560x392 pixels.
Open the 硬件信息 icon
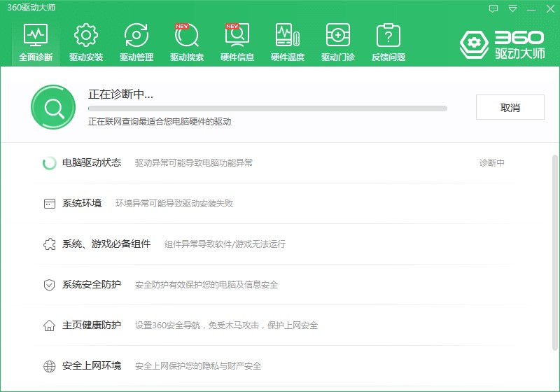237,36
